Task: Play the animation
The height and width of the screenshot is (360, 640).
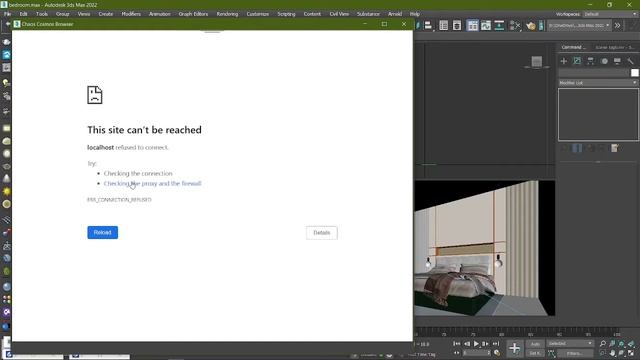Action: [x=476, y=344]
